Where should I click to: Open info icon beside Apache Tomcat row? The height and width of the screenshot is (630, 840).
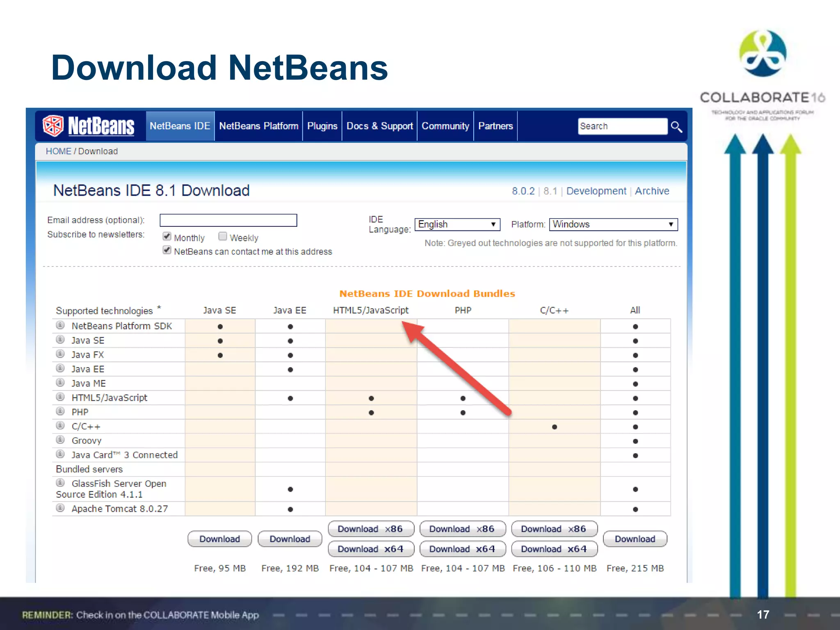tap(60, 508)
